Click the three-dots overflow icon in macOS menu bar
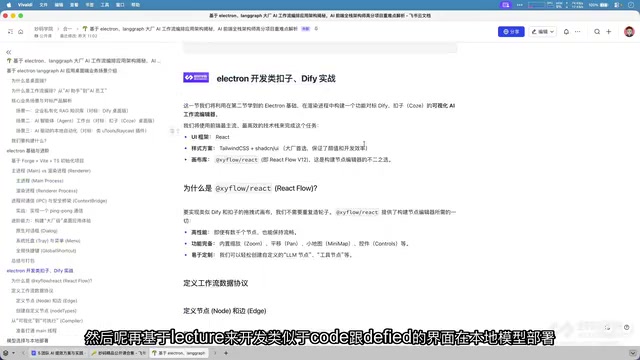 tap(520, 5)
